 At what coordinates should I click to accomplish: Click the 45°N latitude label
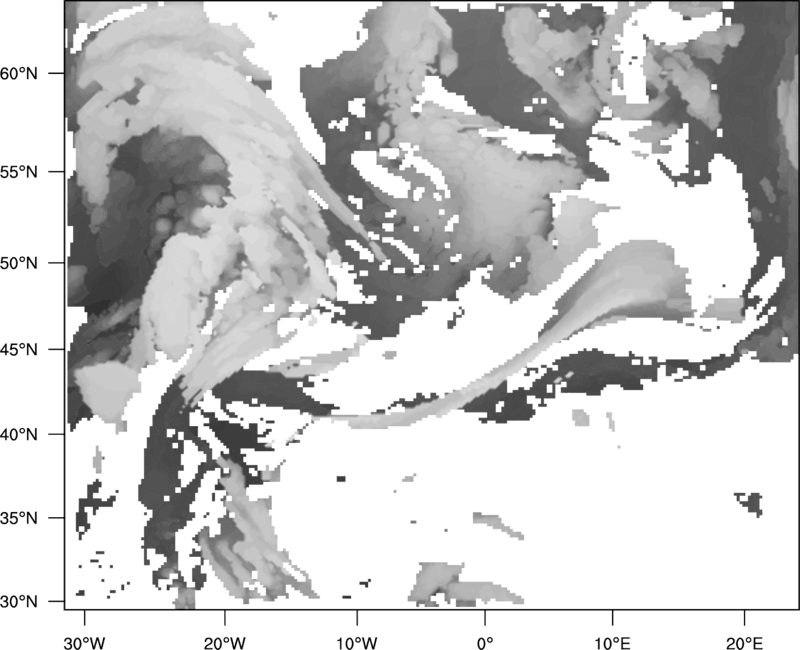(19, 349)
